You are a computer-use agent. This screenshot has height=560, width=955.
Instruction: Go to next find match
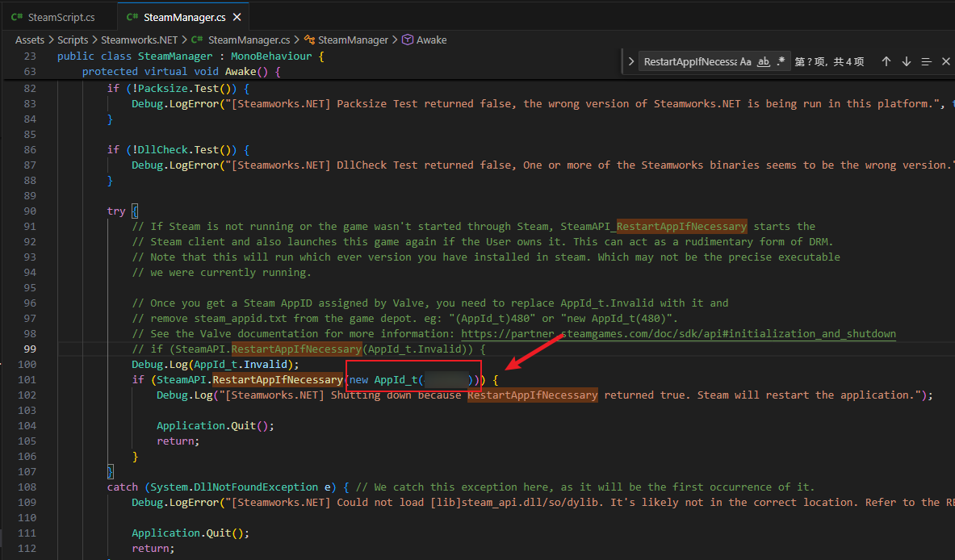click(907, 61)
